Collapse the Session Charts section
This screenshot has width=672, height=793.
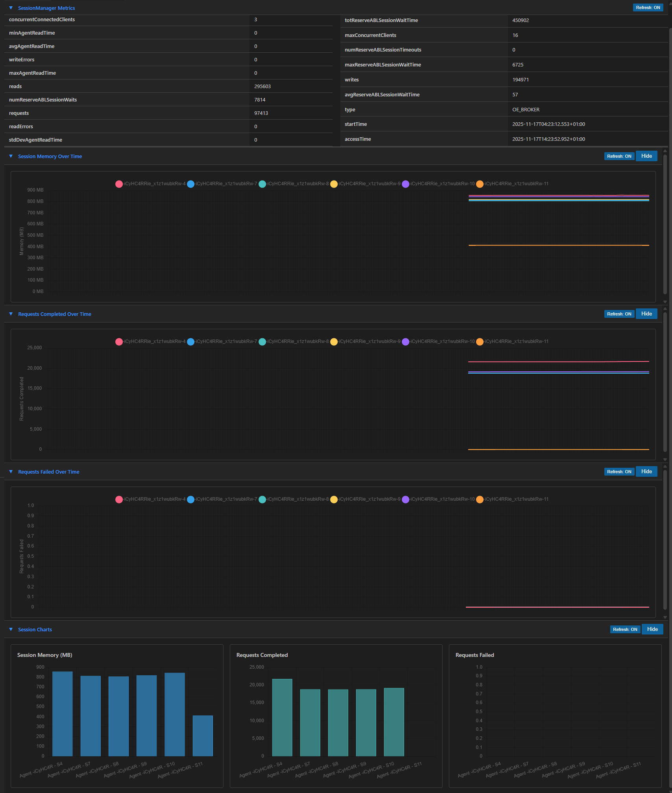pos(11,629)
